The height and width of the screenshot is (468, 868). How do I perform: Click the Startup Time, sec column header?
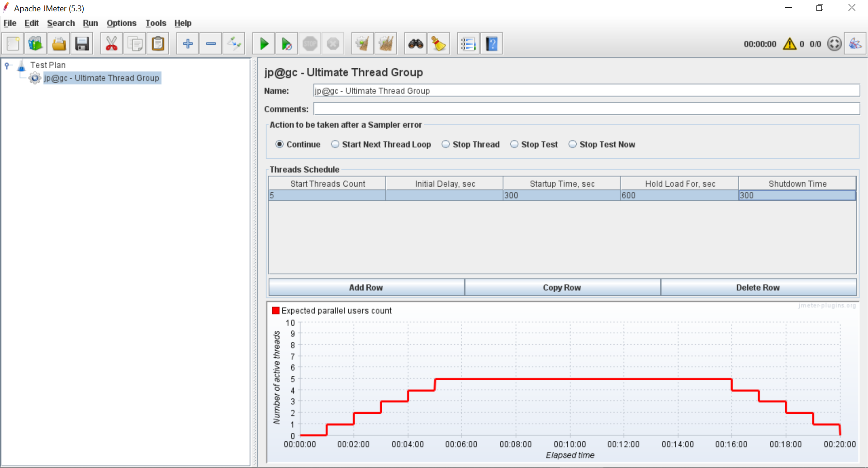pyautogui.click(x=562, y=184)
